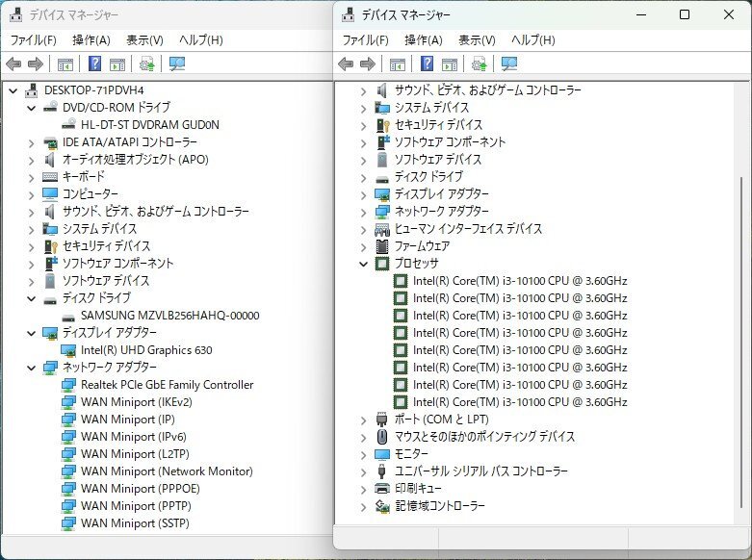Open ヘルプ(H) menu in right window

click(532, 39)
